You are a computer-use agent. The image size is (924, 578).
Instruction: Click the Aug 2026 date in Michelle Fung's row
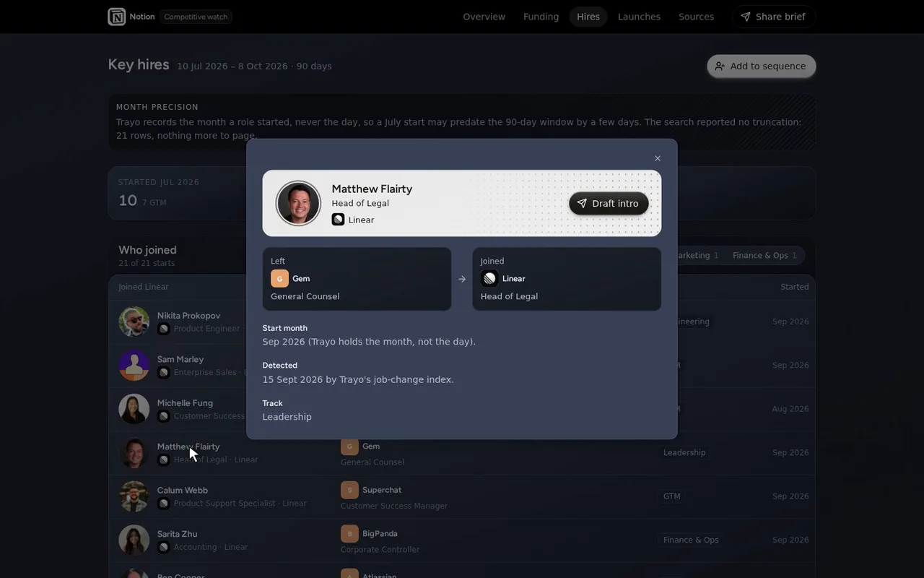tap(790, 409)
